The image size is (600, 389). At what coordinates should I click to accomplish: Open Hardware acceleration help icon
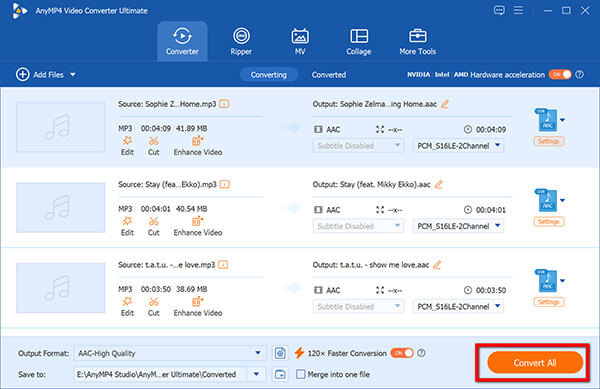click(x=580, y=75)
